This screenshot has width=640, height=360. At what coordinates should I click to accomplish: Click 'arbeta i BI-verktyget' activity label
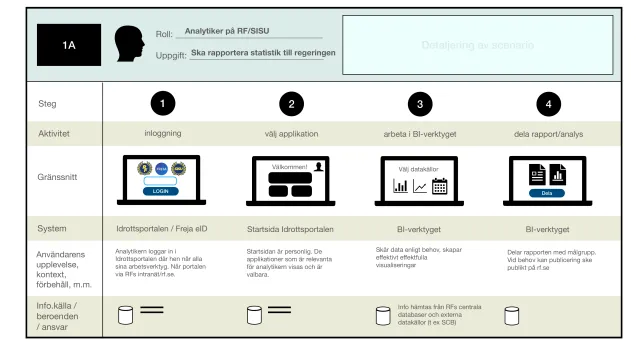[420, 134]
